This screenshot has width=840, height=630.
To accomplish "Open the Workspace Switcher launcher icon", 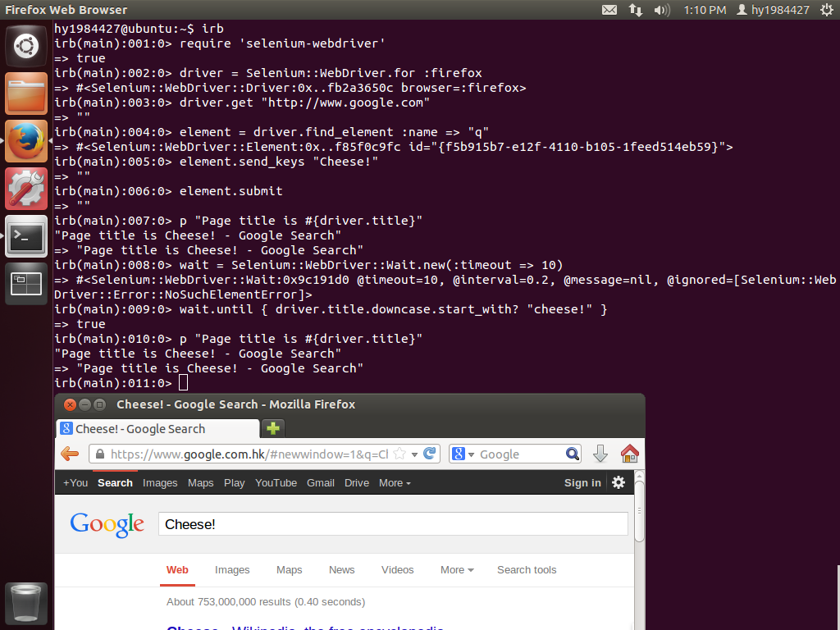I will click(25, 283).
